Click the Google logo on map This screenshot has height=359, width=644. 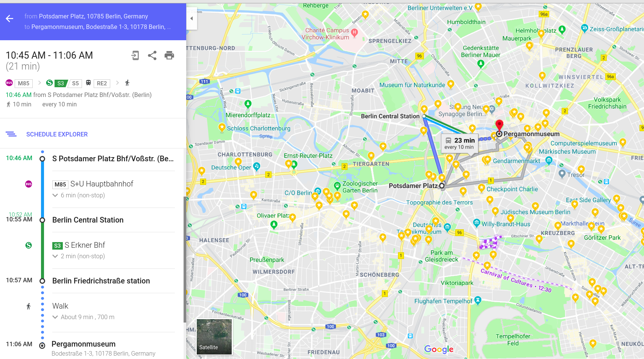coord(439,349)
